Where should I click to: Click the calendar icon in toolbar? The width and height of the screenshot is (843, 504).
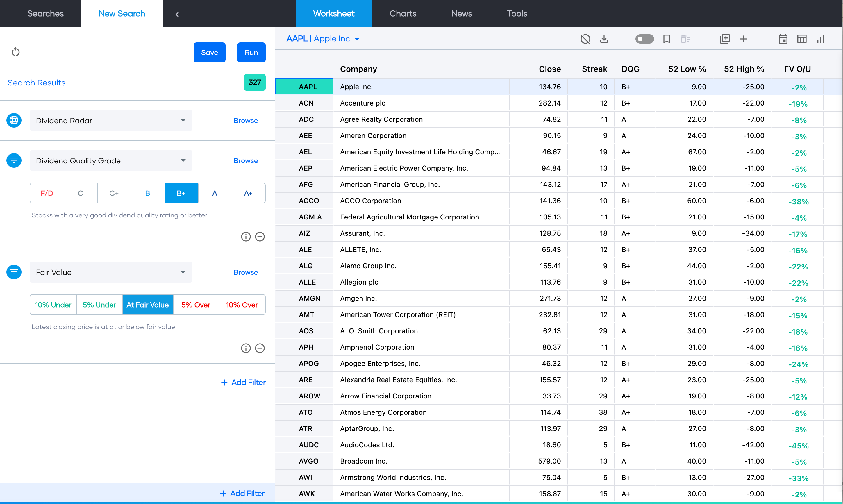tap(783, 39)
